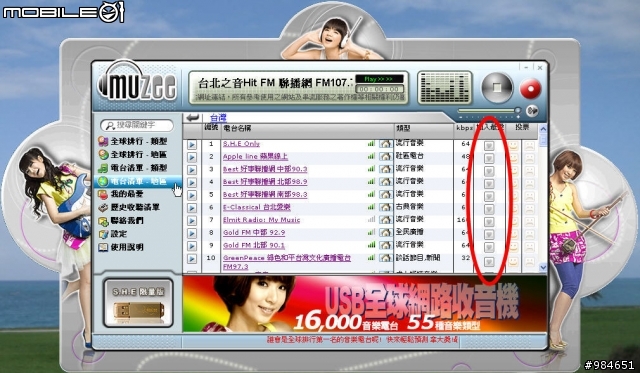Click the 台灣 breadcrumb link
Screen dimensions: 640x373
(218, 118)
